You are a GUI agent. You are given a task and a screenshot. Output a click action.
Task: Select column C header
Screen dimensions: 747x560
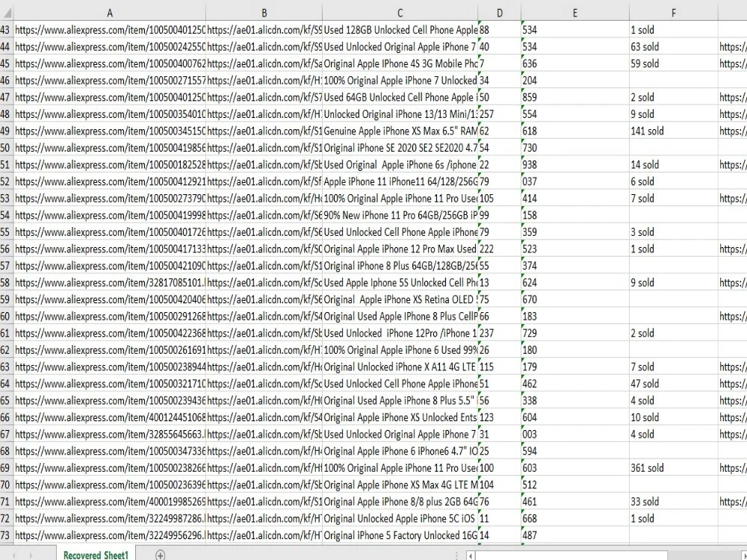[400, 13]
